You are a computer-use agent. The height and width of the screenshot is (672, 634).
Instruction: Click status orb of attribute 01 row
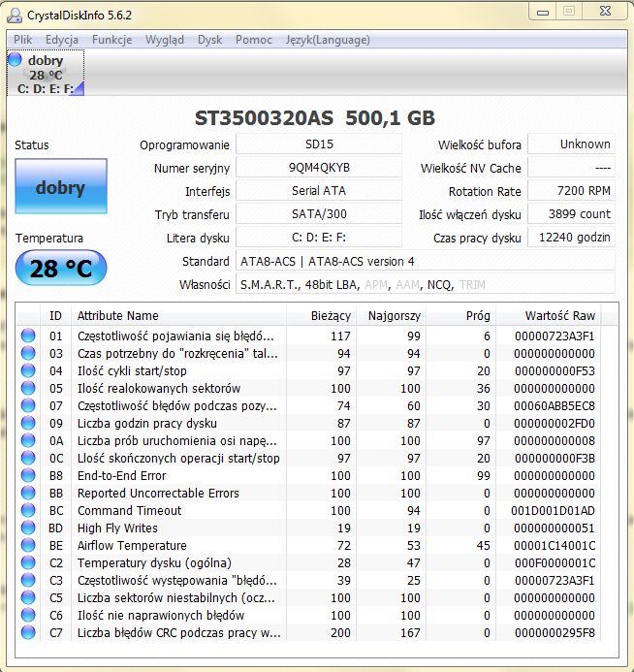click(x=28, y=336)
